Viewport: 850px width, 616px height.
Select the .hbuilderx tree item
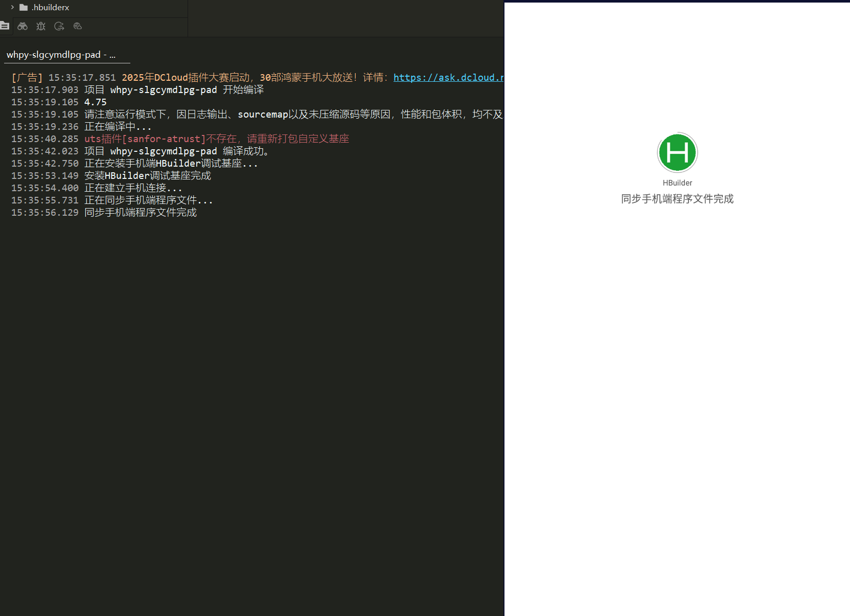[50, 7]
